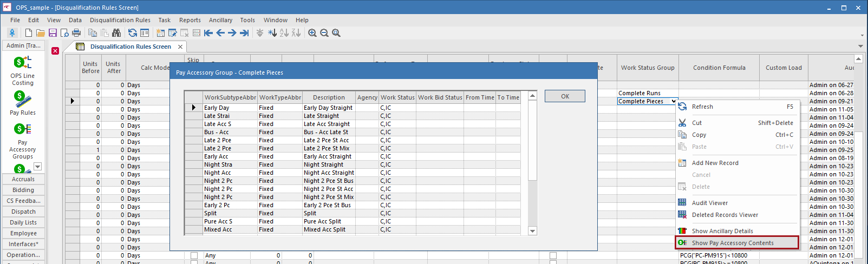Click the Sort Descending Z-A toolbar icon
Viewport: 868px width, 264px height.
tap(296, 33)
